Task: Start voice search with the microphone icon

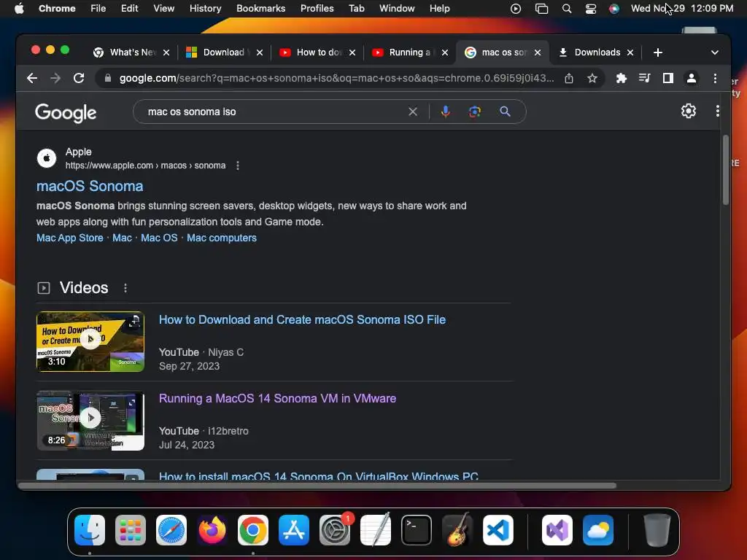Action: tap(446, 112)
